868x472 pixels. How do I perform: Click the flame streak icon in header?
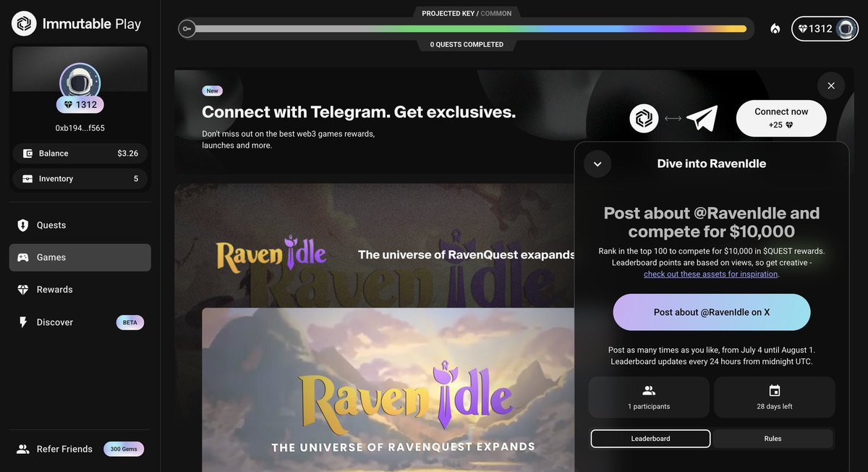coord(775,29)
